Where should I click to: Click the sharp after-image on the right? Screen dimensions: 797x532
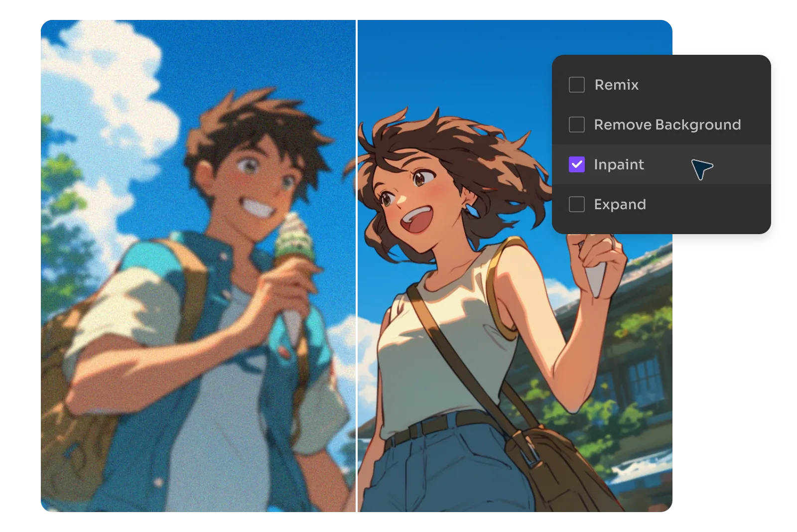point(448,349)
